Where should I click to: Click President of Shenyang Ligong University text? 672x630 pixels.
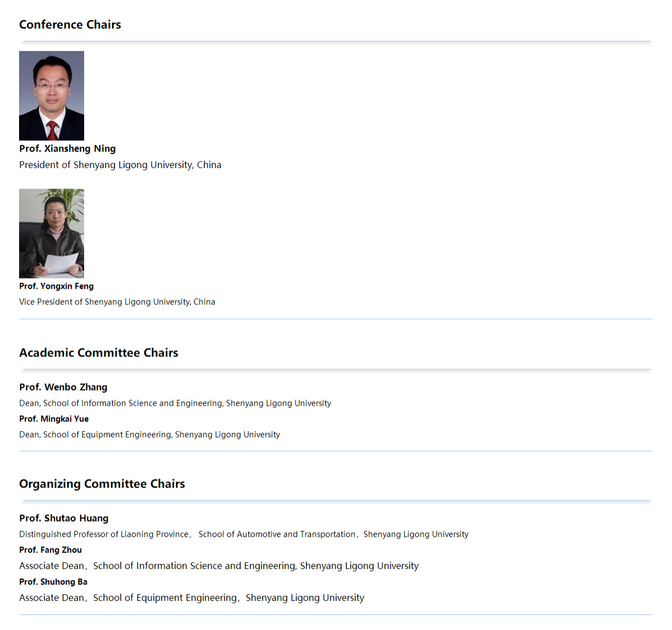[x=120, y=165]
